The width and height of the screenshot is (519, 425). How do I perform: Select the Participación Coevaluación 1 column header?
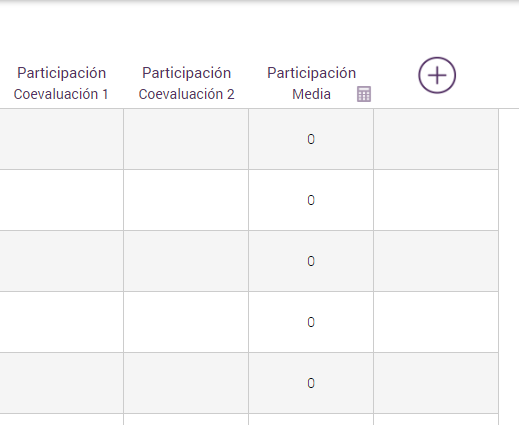(61, 83)
